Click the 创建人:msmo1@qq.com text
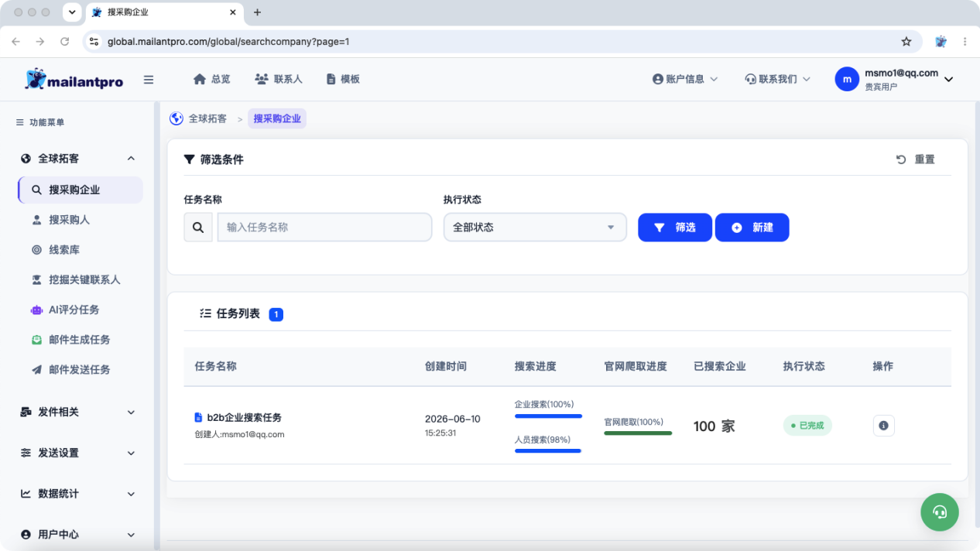Image resolution: width=980 pixels, height=551 pixels. (239, 434)
